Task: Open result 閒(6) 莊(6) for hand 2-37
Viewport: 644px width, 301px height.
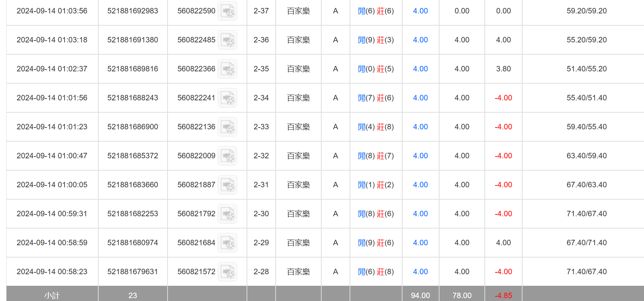Action: point(376,11)
